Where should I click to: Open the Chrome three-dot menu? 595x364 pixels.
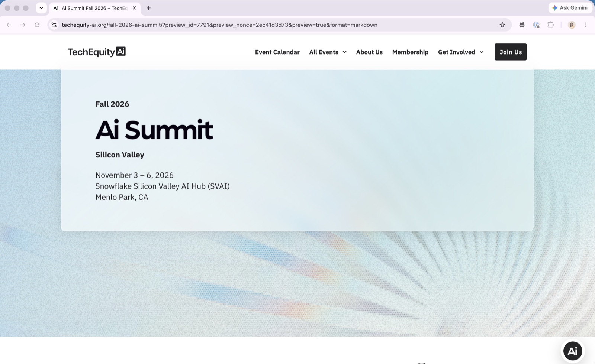(x=586, y=25)
